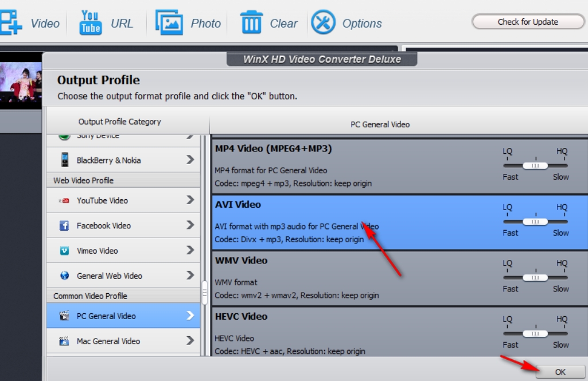Expand BlackBerry & Nokia category arrow
The image size is (588, 381).
pos(190,160)
